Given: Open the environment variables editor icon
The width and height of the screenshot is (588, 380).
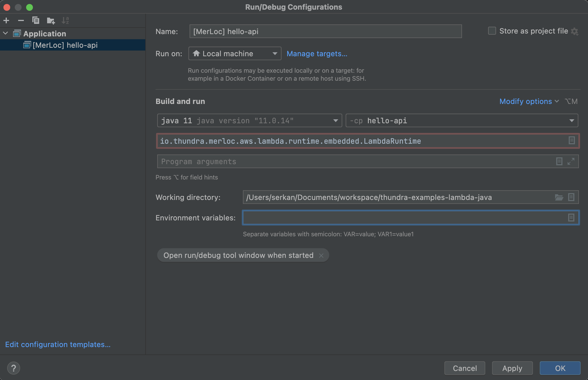Looking at the screenshot, I should (571, 218).
